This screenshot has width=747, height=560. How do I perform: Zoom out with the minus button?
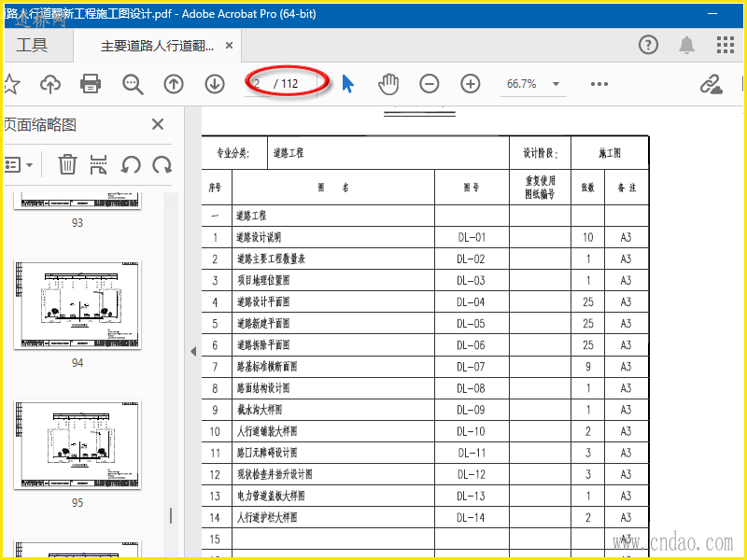(429, 84)
